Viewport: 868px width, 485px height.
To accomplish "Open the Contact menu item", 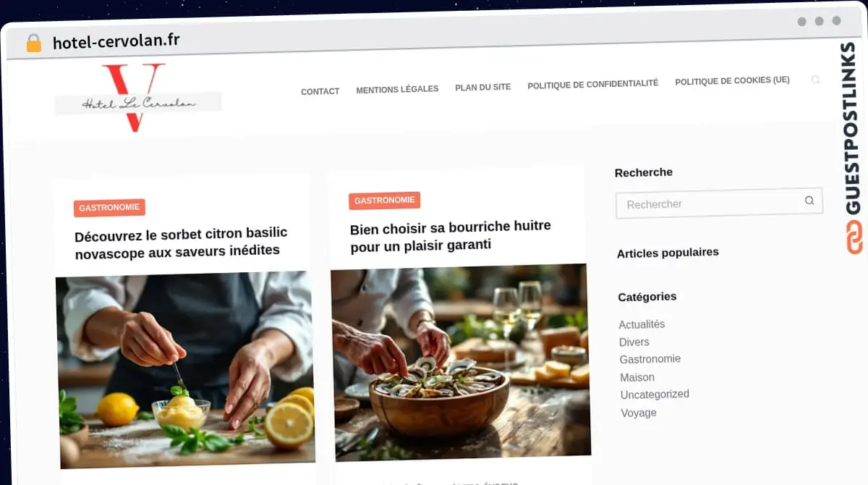I will (x=320, y=91).
